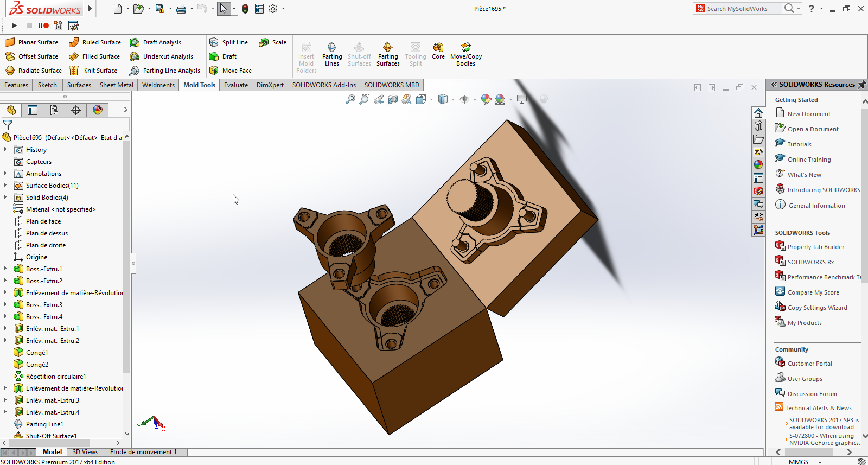Open the DisplayManager tab
The image size is (868, 465).
tap(98, 110)
